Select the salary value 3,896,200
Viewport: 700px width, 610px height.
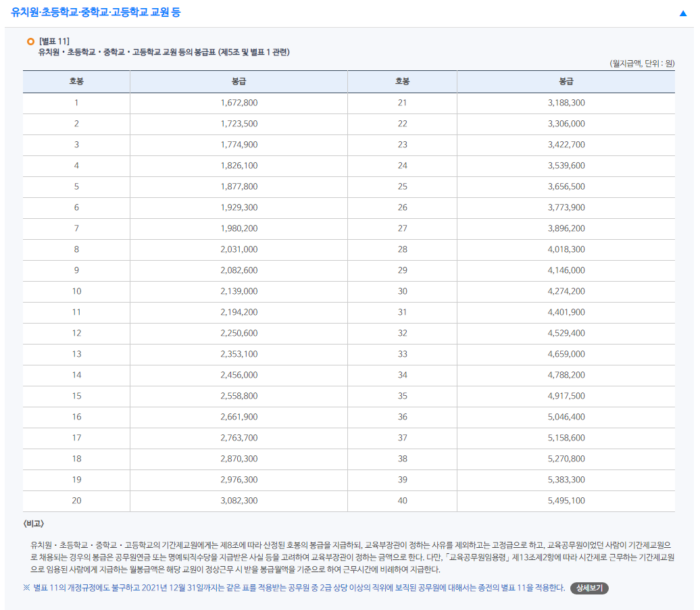tap(566, 228)
